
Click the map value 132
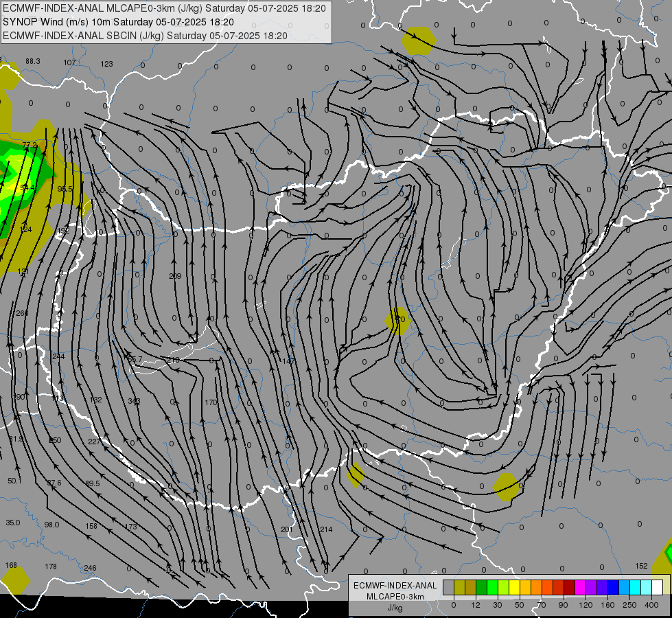point(96,400)
